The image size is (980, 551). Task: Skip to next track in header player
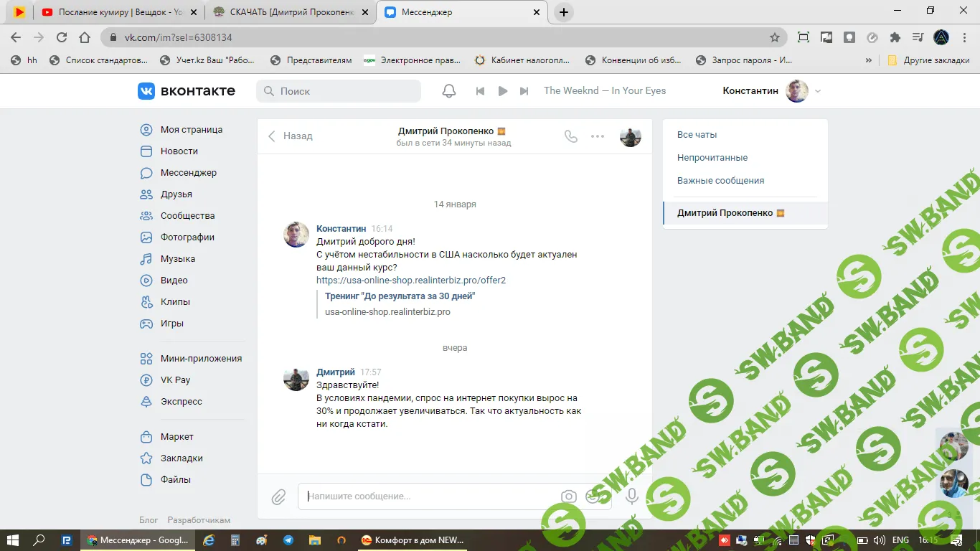tap(524, 91)
